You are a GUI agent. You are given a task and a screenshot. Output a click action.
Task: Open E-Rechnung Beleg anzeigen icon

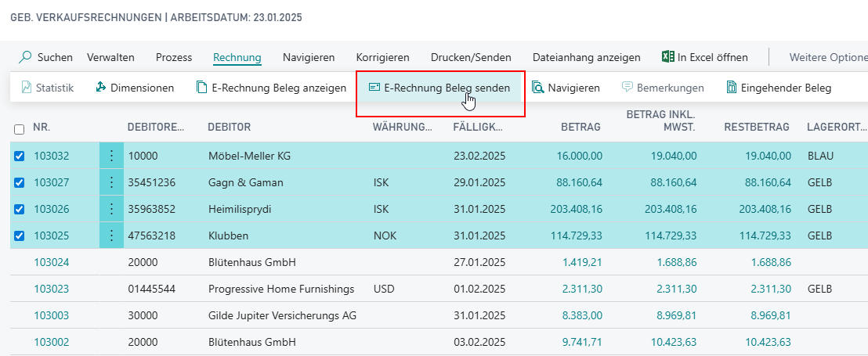pos(202,88)
